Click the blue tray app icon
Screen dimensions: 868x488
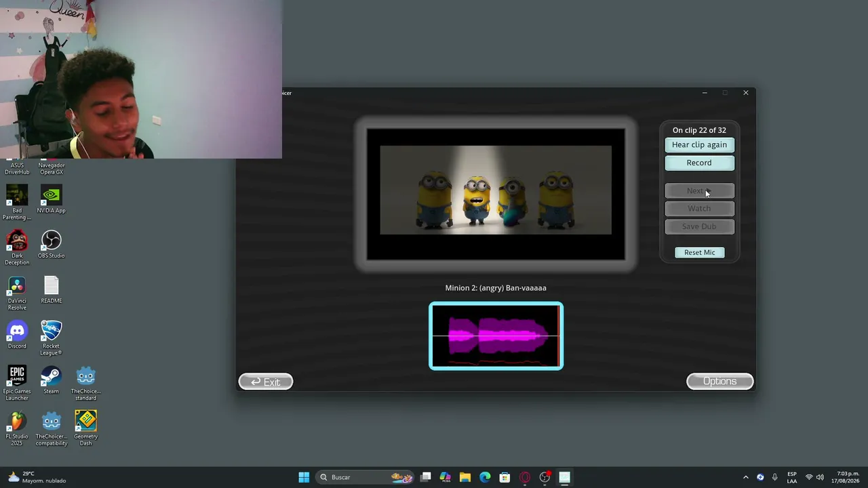(760, 477)
